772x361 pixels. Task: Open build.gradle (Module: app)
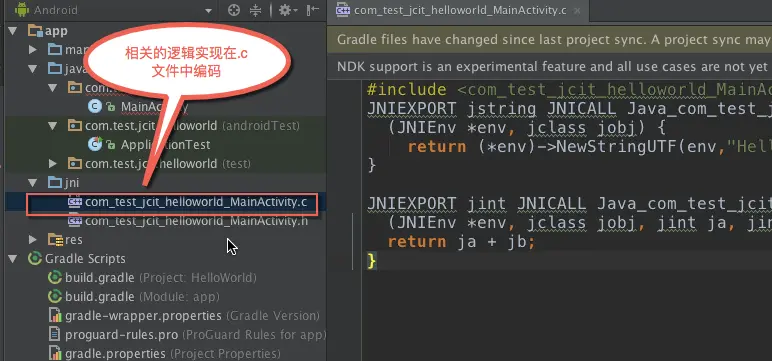tap(142, 297)
